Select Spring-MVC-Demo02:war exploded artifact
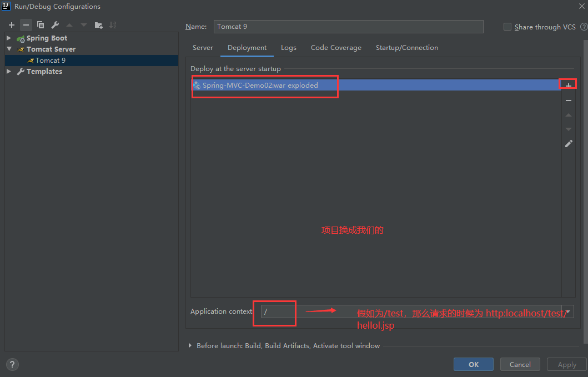The image size is (588, 377). coord(376,85)
